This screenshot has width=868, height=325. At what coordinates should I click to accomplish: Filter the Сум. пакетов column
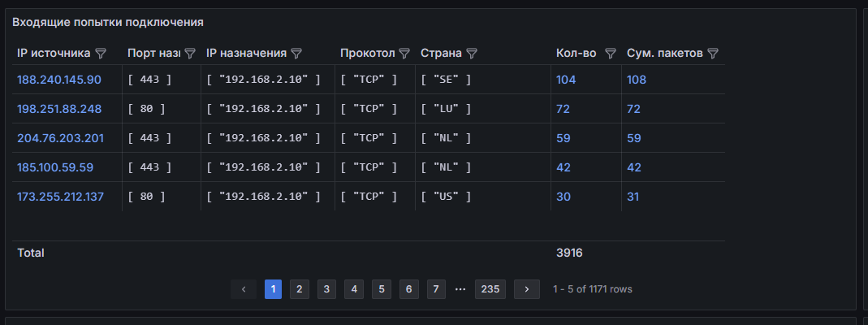[713, 54]
